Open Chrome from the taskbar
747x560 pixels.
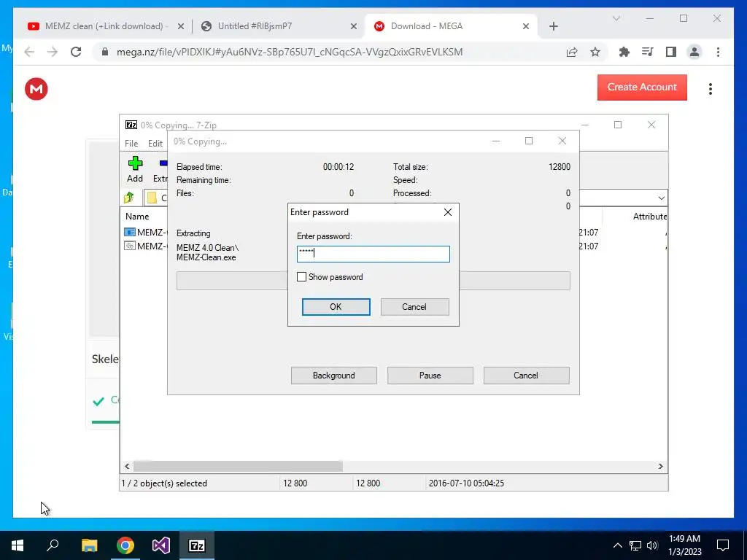tap(125, 545)
